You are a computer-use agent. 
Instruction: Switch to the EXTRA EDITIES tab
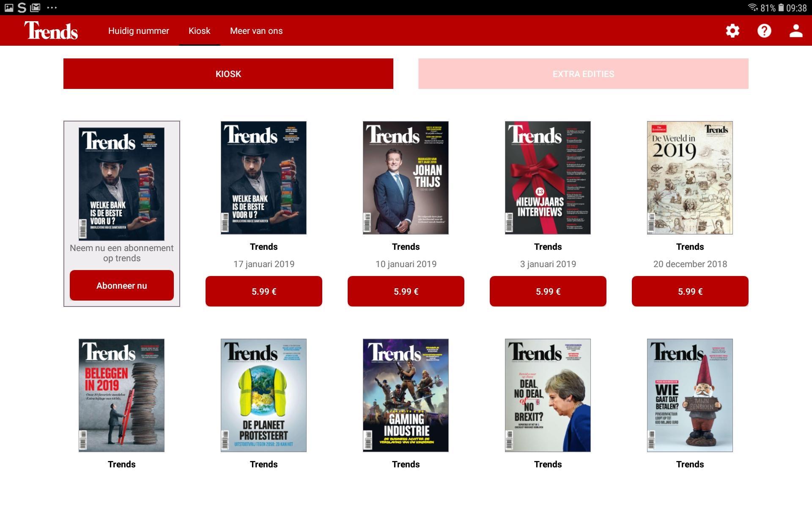583,74
